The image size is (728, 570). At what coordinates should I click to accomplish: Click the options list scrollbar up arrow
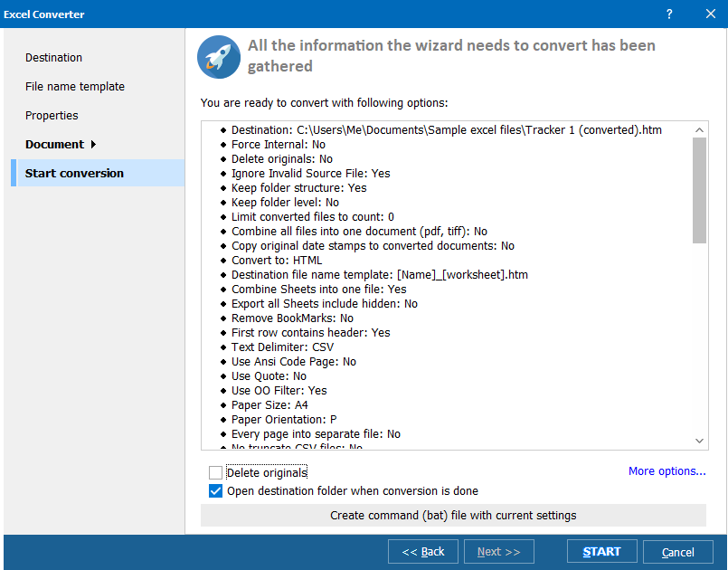[x=699, y=128]
